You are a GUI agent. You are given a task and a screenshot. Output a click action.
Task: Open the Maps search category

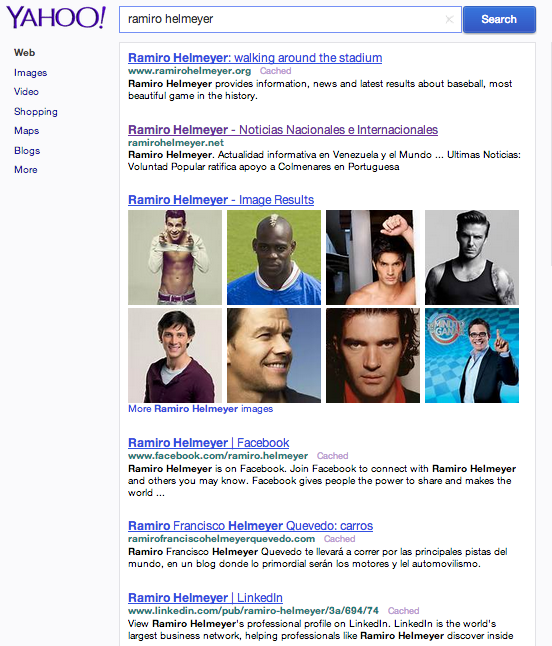tap(27, 131)
